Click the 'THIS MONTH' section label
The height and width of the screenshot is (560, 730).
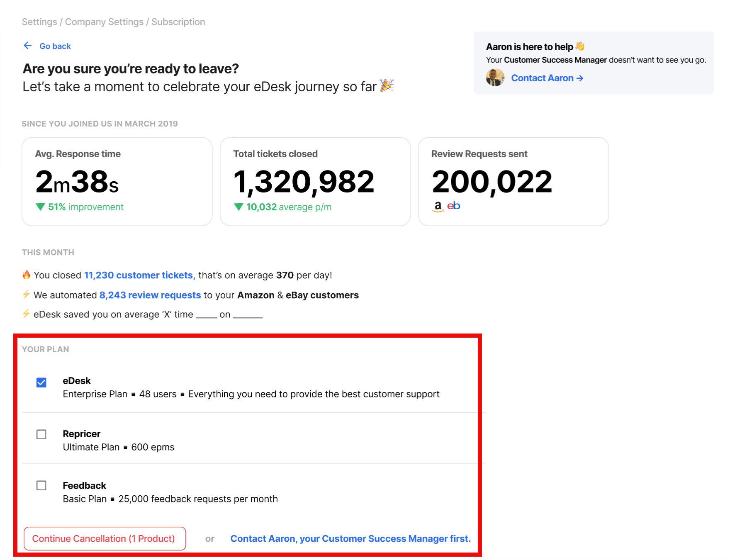pos(48,252)
